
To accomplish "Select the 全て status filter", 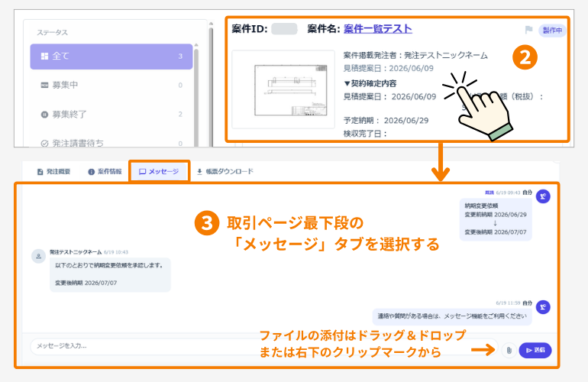I will coord(111,57).
